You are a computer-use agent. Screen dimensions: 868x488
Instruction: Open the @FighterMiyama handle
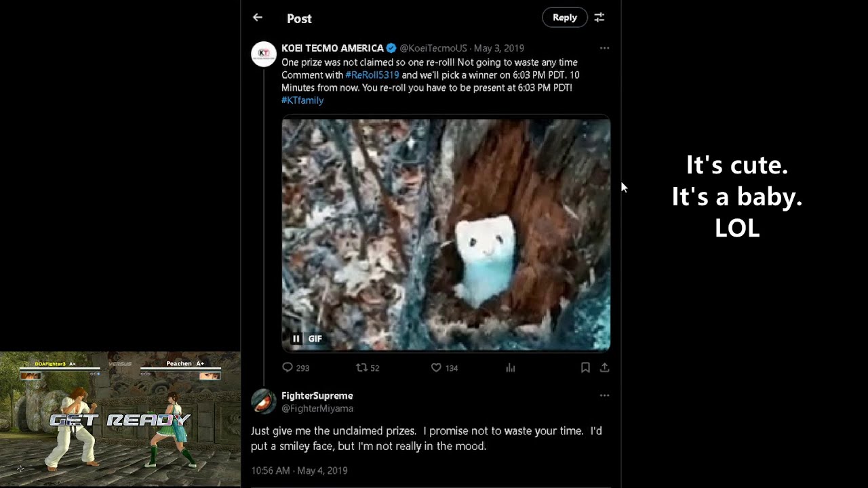coord(317,409)
